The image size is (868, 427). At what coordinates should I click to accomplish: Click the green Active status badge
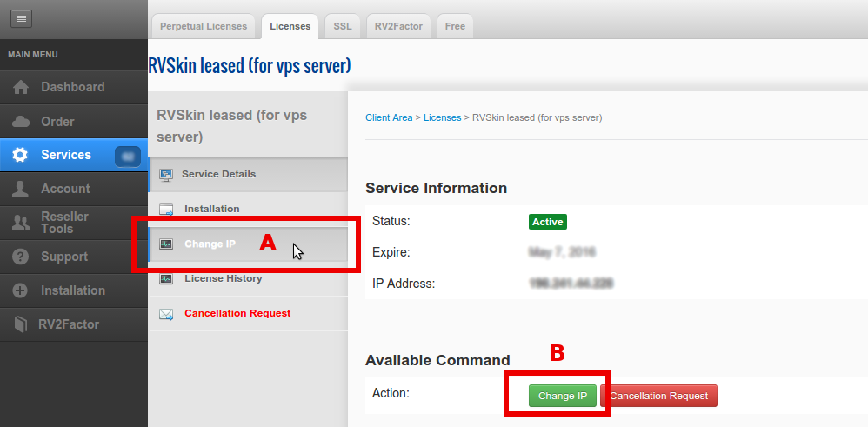coord(548,222)
